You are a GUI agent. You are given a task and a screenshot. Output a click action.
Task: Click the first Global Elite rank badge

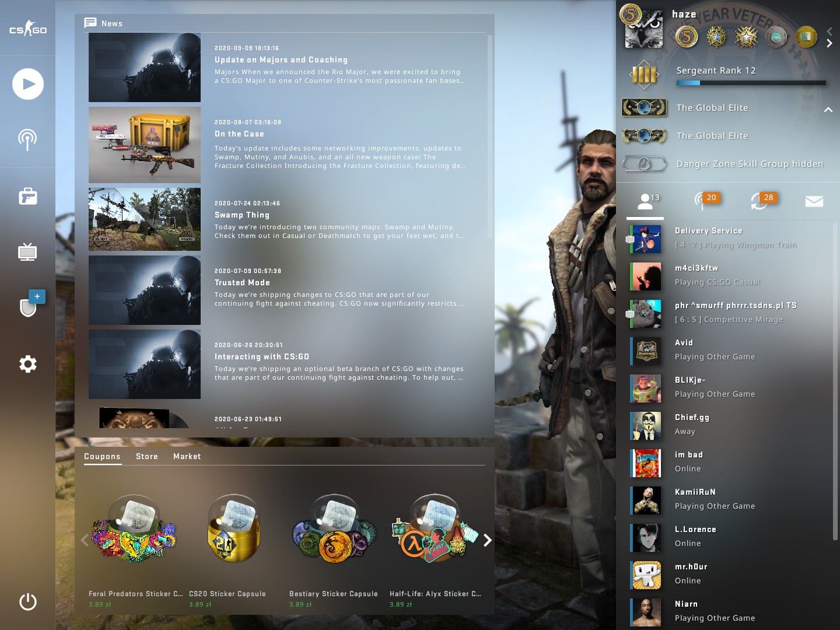644,107
